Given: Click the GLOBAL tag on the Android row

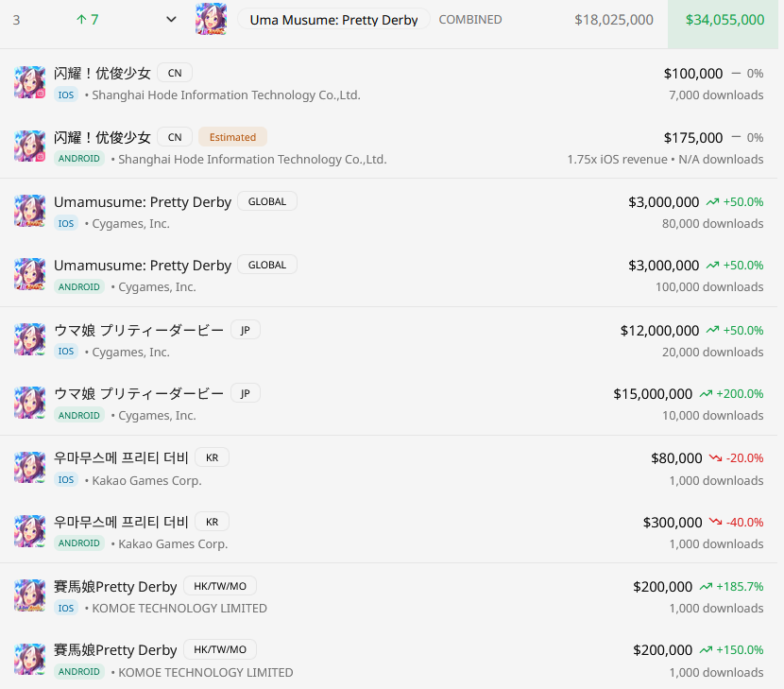Looking at the screenshot, I should (x=267, y=265).
